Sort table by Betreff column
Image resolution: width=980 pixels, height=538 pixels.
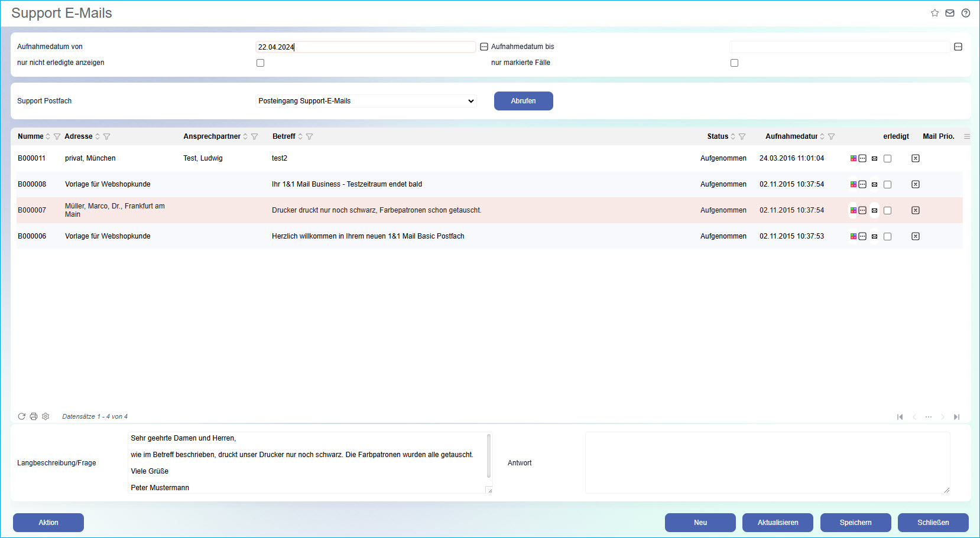coord(300,136)
